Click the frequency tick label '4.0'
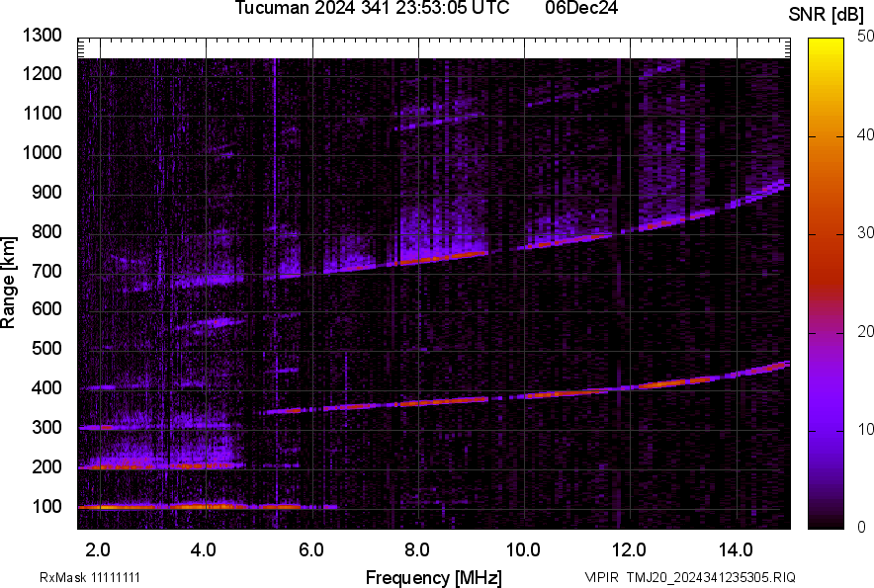 tap(203, 550)
